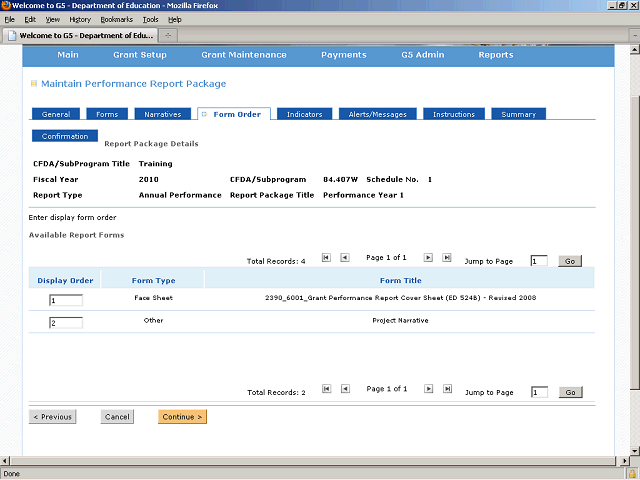Go back with the Previous button
This screenshot has width=640, height=480.
(52, 417)
